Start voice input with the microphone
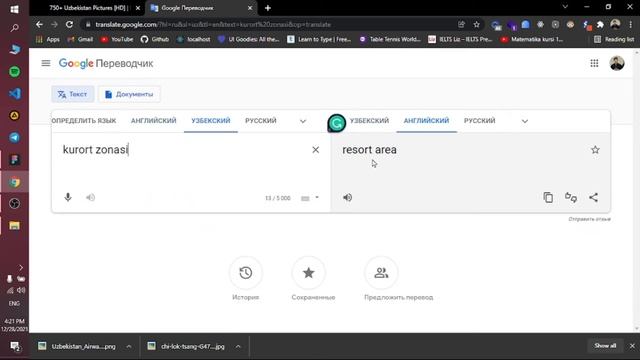The width and height of the screenshot is (640, 360). pos(68,198)
